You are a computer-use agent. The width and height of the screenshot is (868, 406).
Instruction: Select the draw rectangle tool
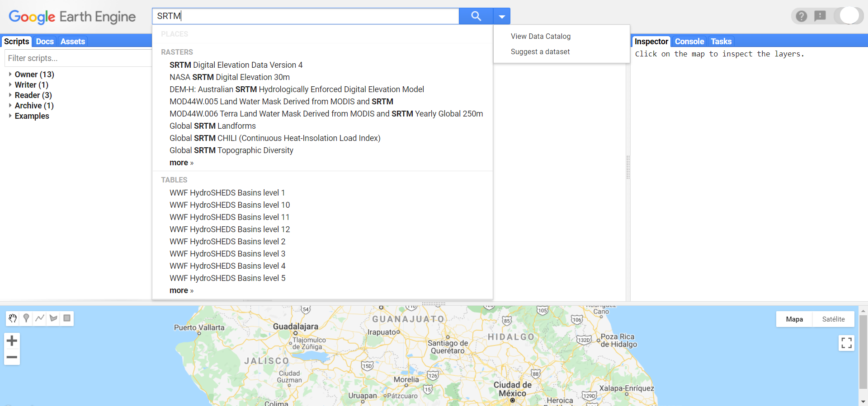[67, 318]
